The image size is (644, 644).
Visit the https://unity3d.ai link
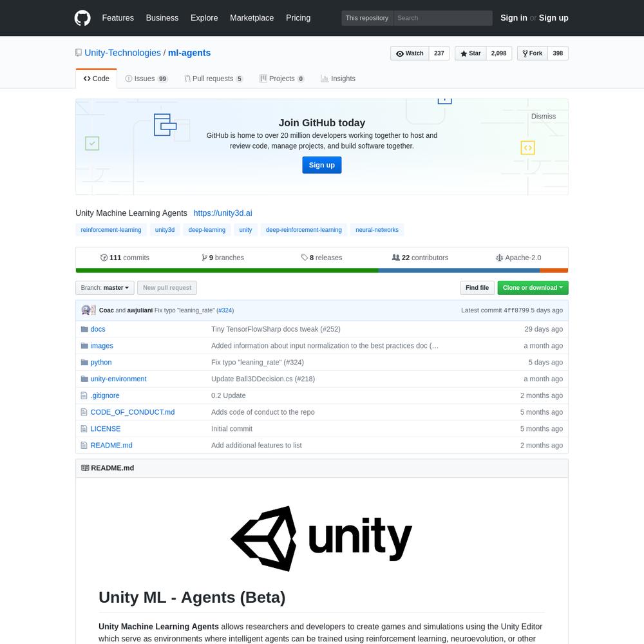pos(223,213)
